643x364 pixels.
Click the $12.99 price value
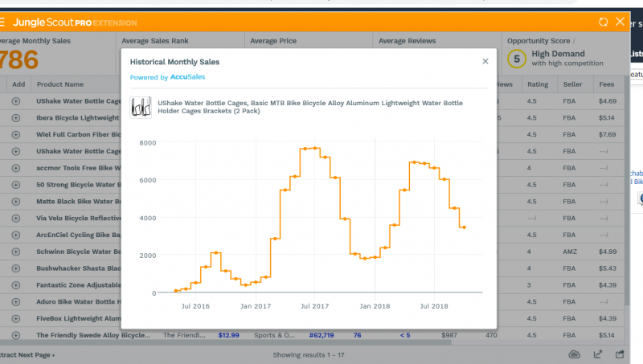click(228, 335)
